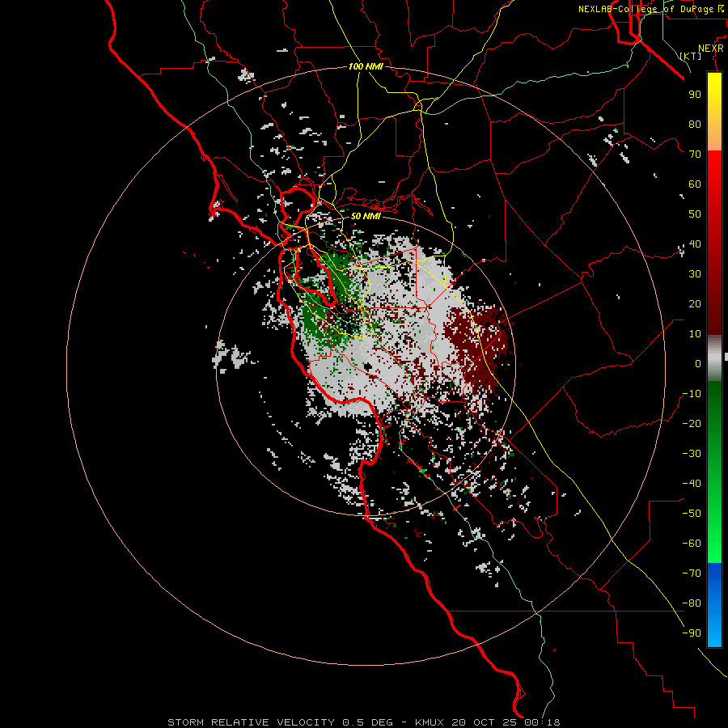Click the positive 60 value on the scale
Viewport: 728px width, 728px height.
(x=695, y=184)
